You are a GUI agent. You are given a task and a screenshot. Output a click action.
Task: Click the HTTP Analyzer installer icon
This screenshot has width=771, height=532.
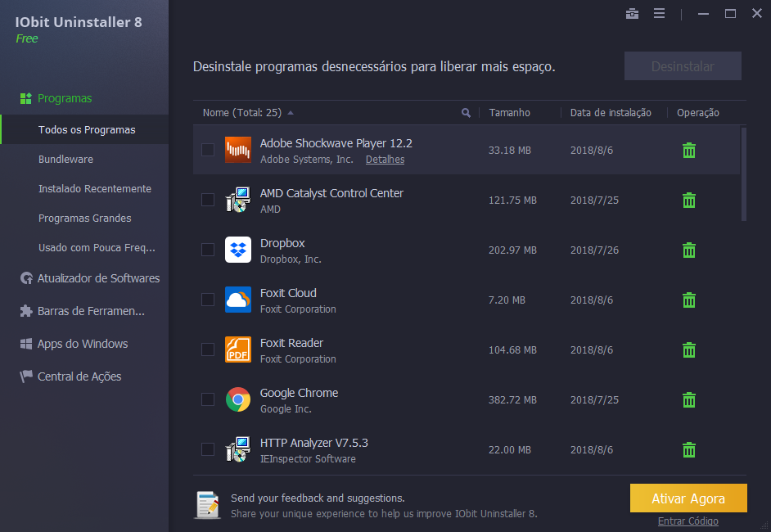click(238, 449)
